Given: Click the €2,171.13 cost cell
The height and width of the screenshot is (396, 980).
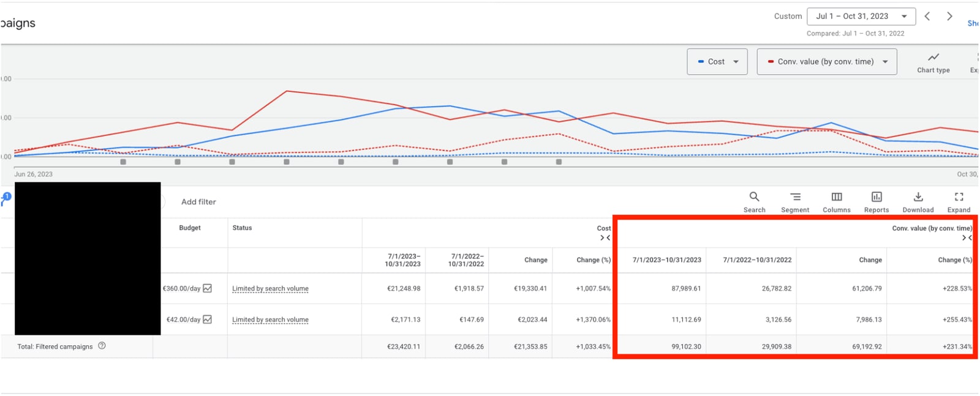Looking at the screenshot, I should (x=405, y=320).
